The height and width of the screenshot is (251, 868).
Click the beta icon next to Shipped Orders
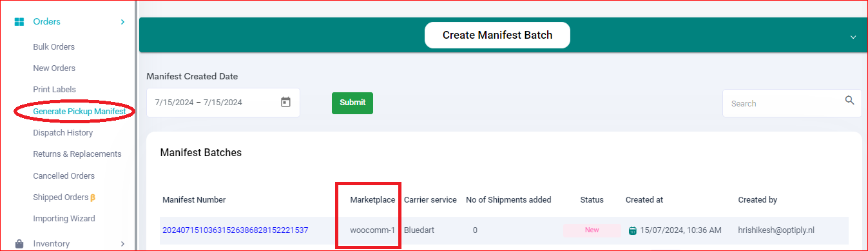[93, 197]
